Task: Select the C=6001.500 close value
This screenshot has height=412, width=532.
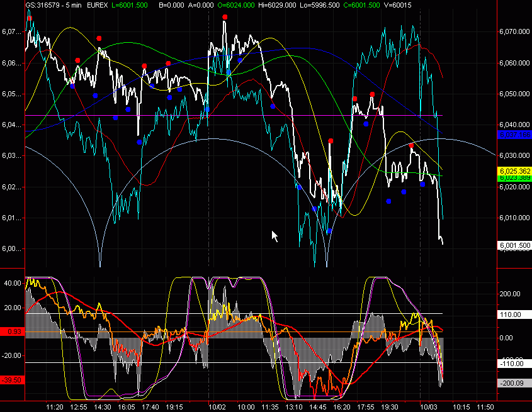Action: coord(361,5)
